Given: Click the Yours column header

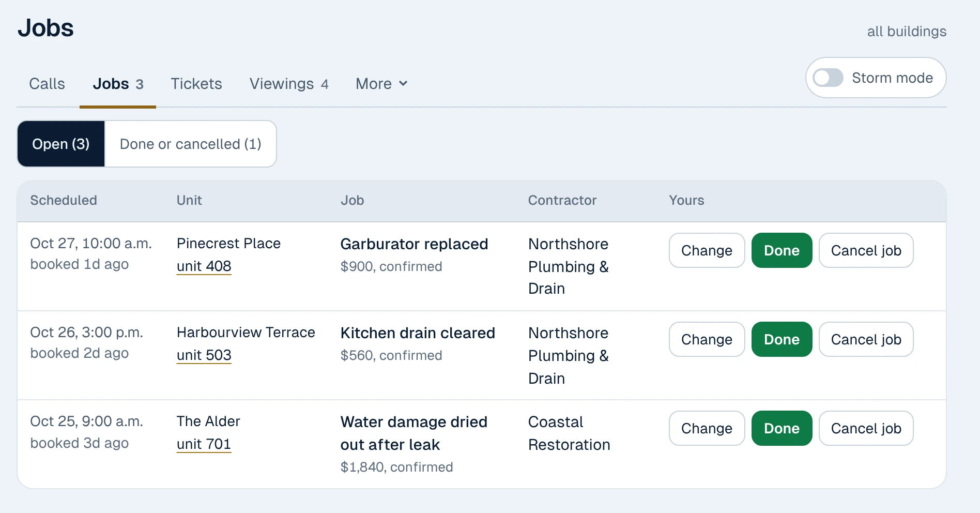Looking at the screenshot, I should point(686,200).
